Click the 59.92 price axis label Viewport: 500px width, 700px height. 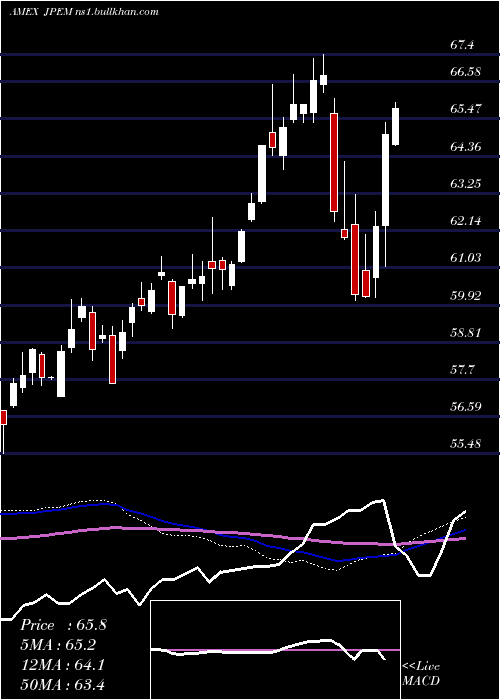(x=466, y=295)
